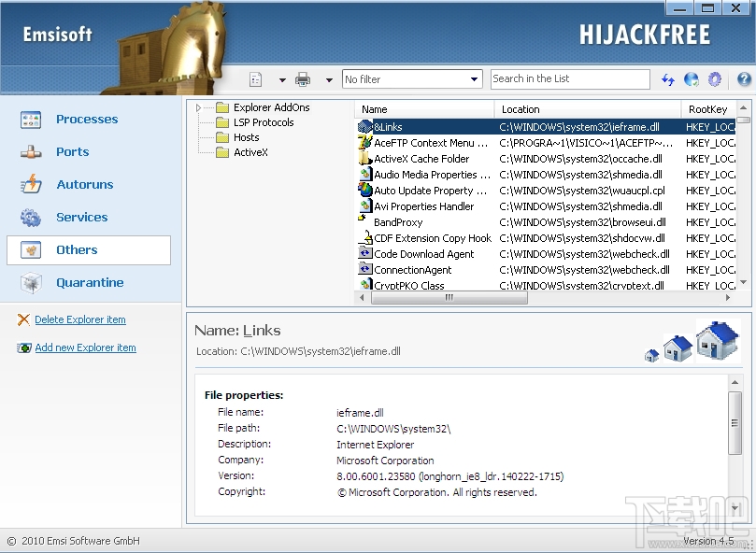756x553 pixels.
Task: Open the ActiveX category
Action: click(x=249, y=152)
